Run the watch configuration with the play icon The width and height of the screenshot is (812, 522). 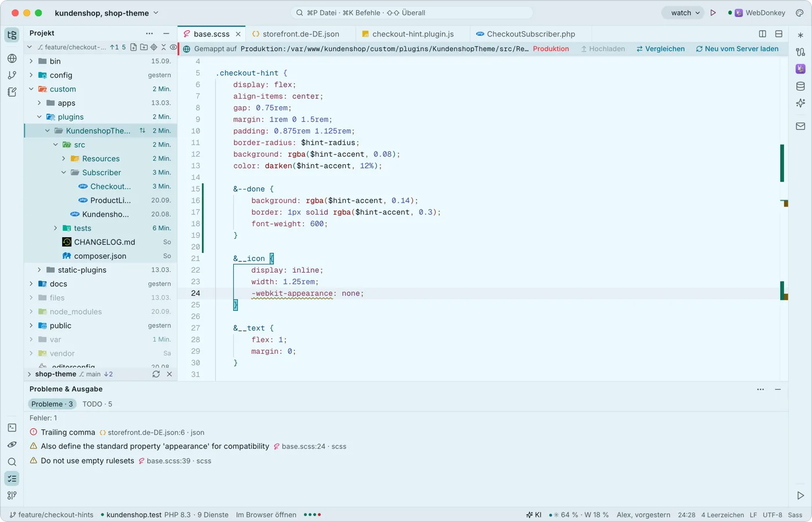(713, 13)
